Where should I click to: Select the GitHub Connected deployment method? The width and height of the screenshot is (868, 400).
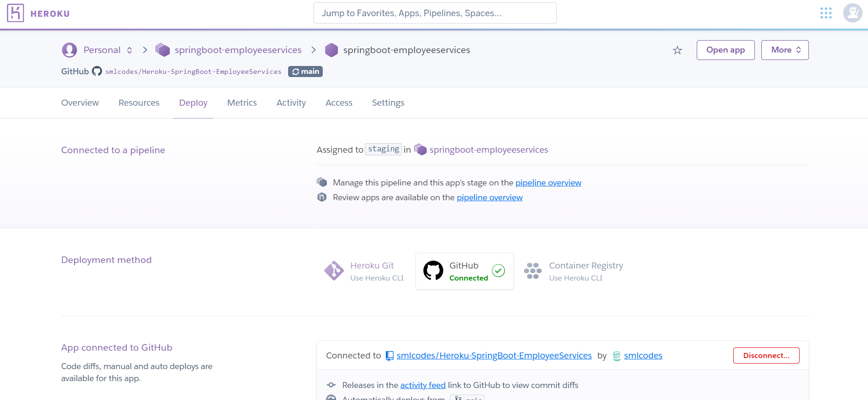(464, 271)
